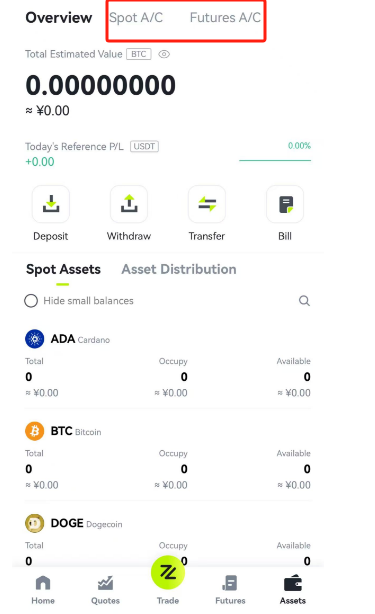The width and height of the screenshot is (375, 614).
Task: Select the Asset Distribution tab
Action: 179,269
